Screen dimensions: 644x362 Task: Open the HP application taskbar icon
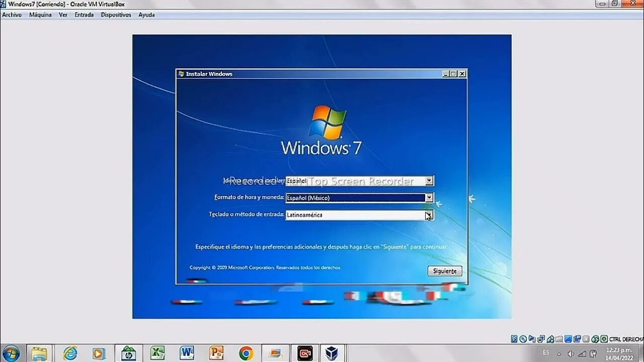pos(129,353)
